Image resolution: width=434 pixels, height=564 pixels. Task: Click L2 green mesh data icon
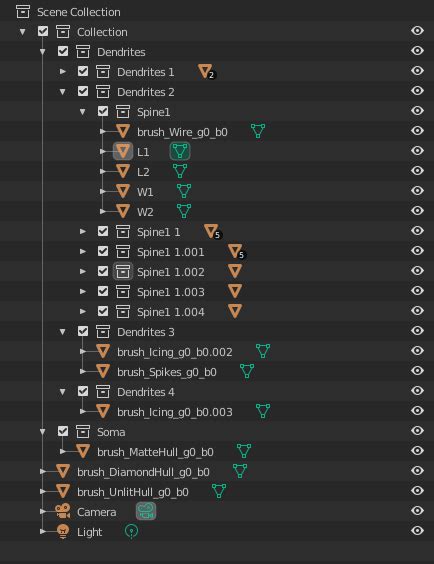click(180, 171)
